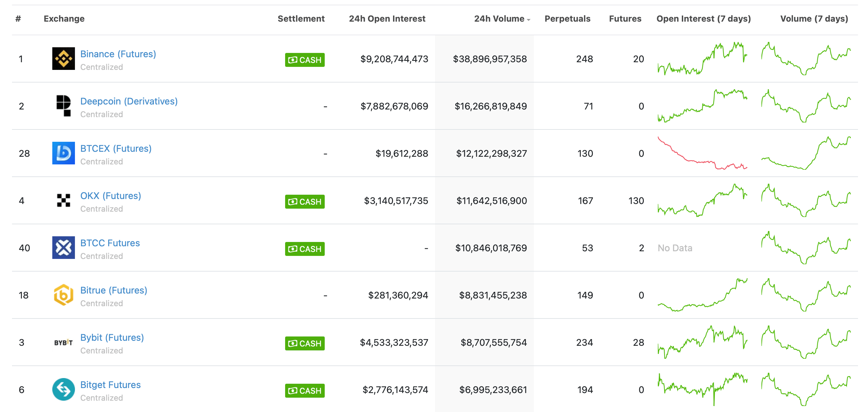This screenshot has height=412, width=868.
Task: Click Deepcoin 24h volume $16,266,819,849
Action: click(491, 106)
